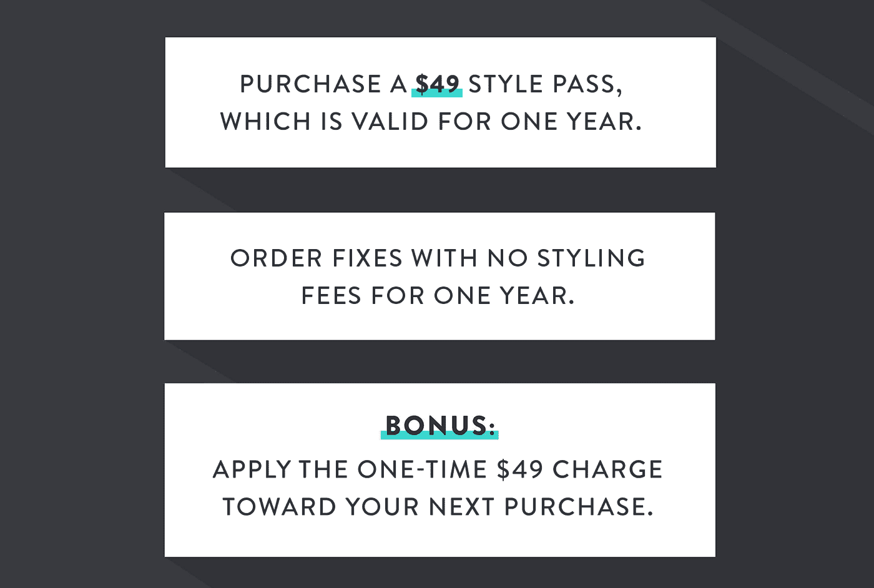Image resolution: width=874 pixels, height=588 pixels.
Task: Click the 'PURCHASE A' text
Action: tap(323, 84)
